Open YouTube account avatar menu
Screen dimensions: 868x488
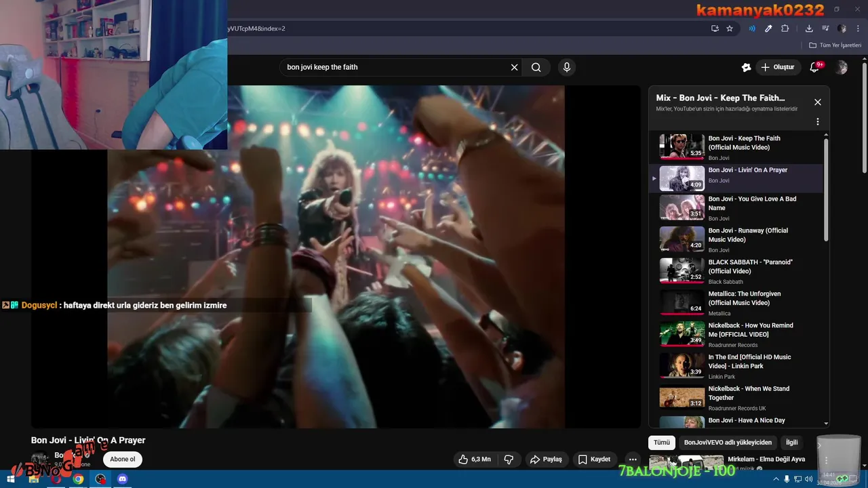[842, 67]
